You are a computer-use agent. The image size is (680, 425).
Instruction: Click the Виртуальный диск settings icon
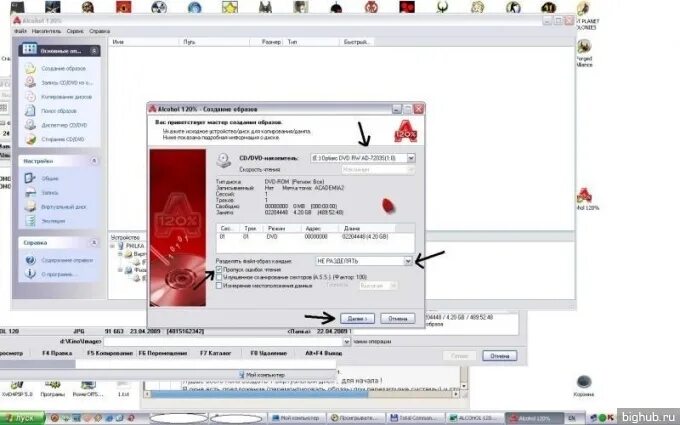[30, 206]
